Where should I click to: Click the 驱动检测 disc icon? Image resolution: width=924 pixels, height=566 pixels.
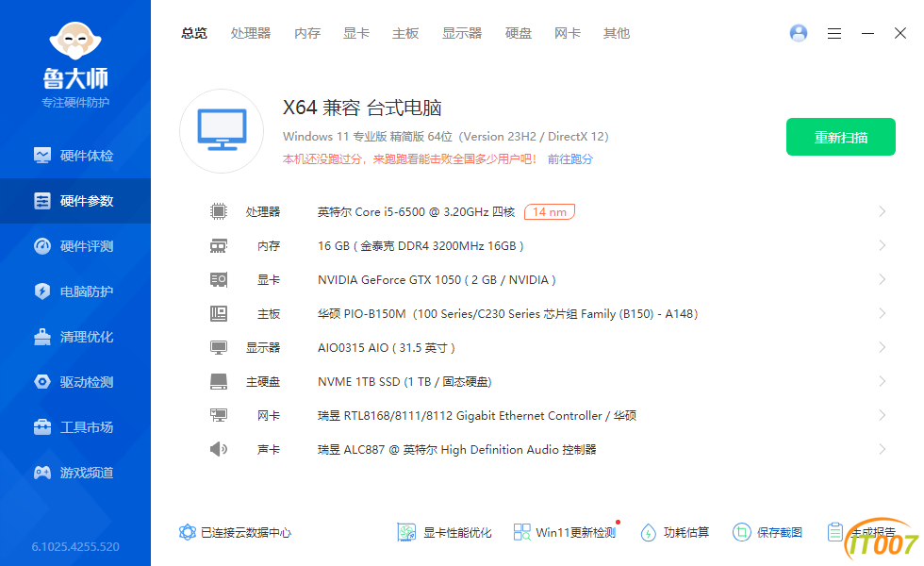tap(42, 382)
